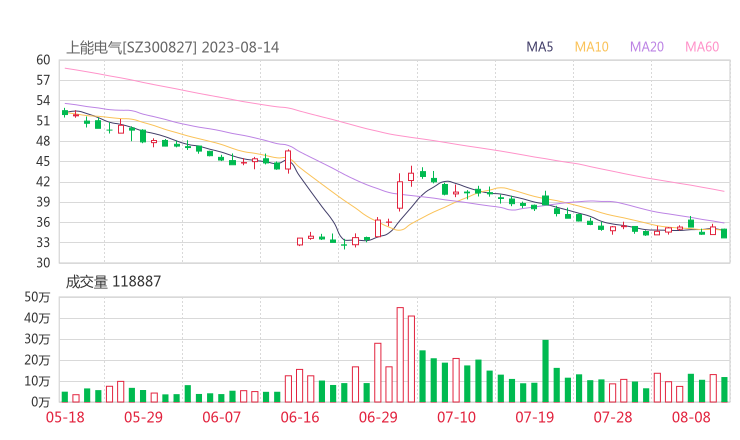Image resolution: width=740 pixels, height=440 pixels.
Task: Click the 06-07 date tick label
Action: click(x=224, y=417)
